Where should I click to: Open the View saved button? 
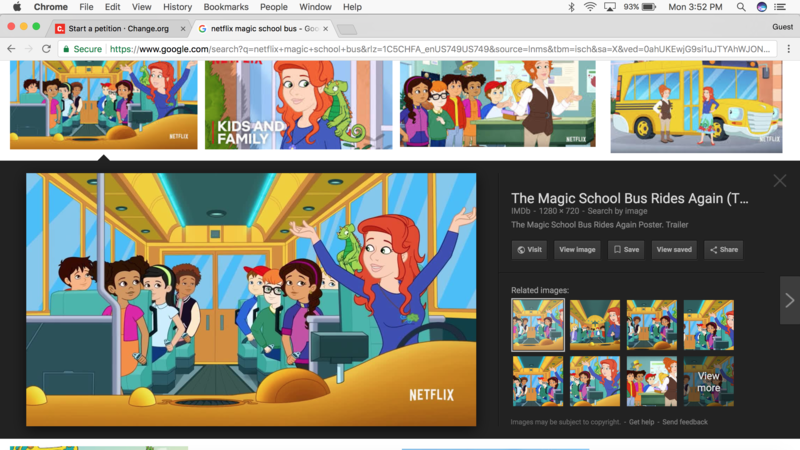674,250
